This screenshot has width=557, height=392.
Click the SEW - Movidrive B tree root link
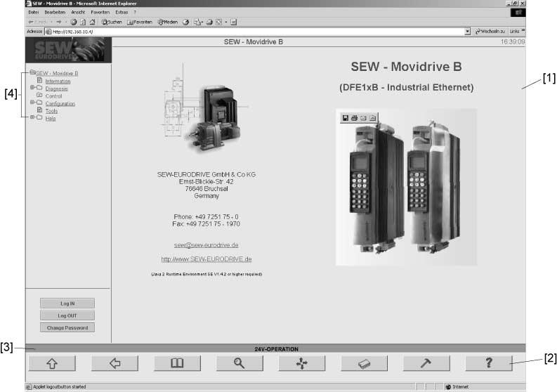(57, 73)
